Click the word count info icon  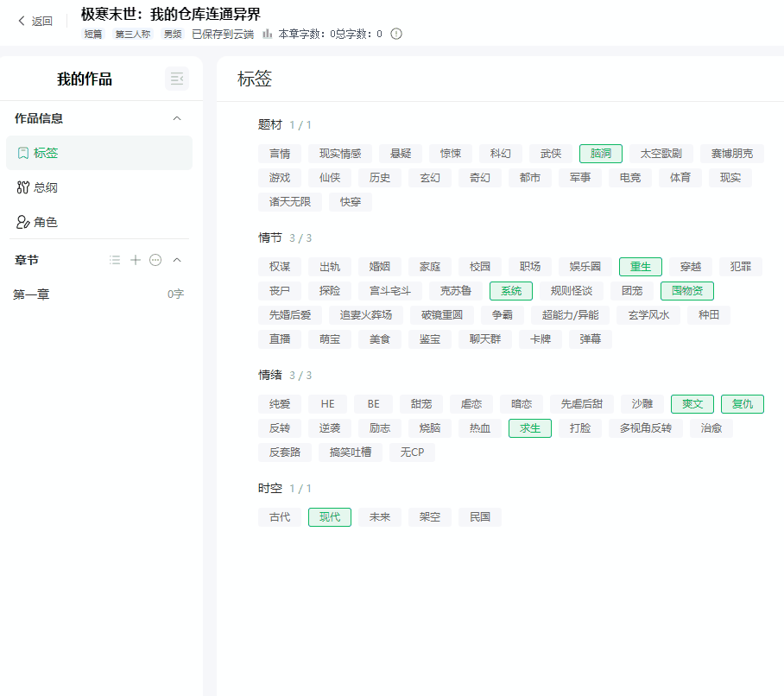pyautogui.click(x=396, y=34)
